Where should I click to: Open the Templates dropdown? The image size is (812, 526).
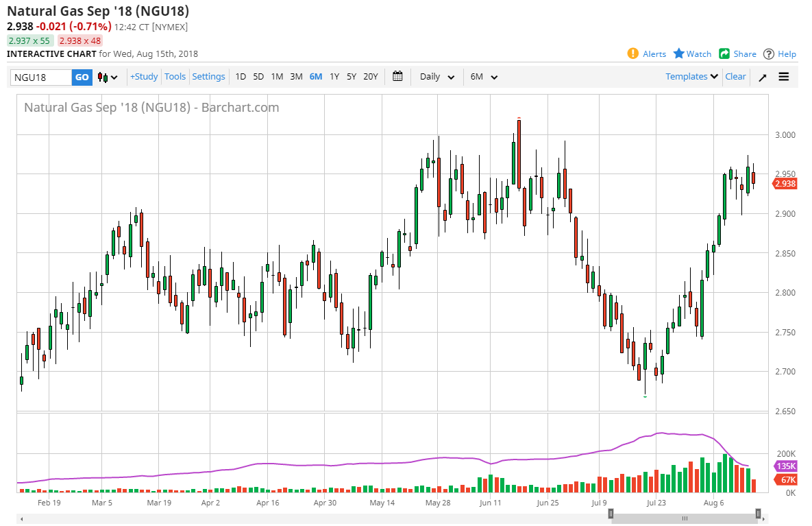691,77
